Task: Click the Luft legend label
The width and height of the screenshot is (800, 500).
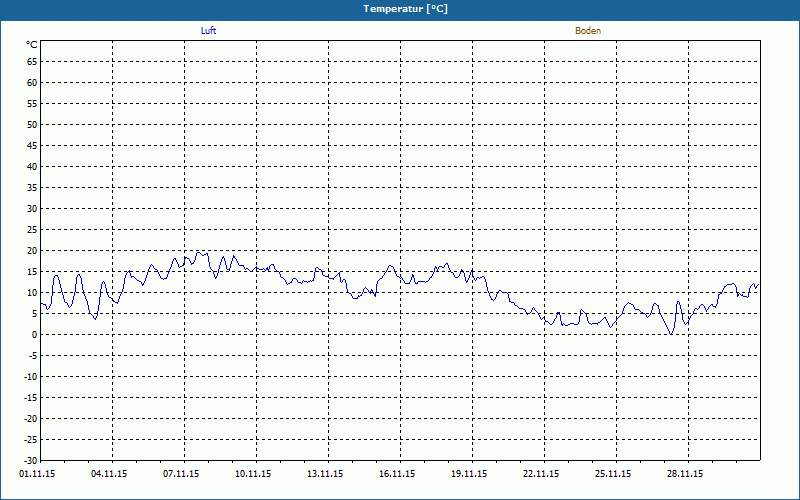Action: tap(209, 31)
